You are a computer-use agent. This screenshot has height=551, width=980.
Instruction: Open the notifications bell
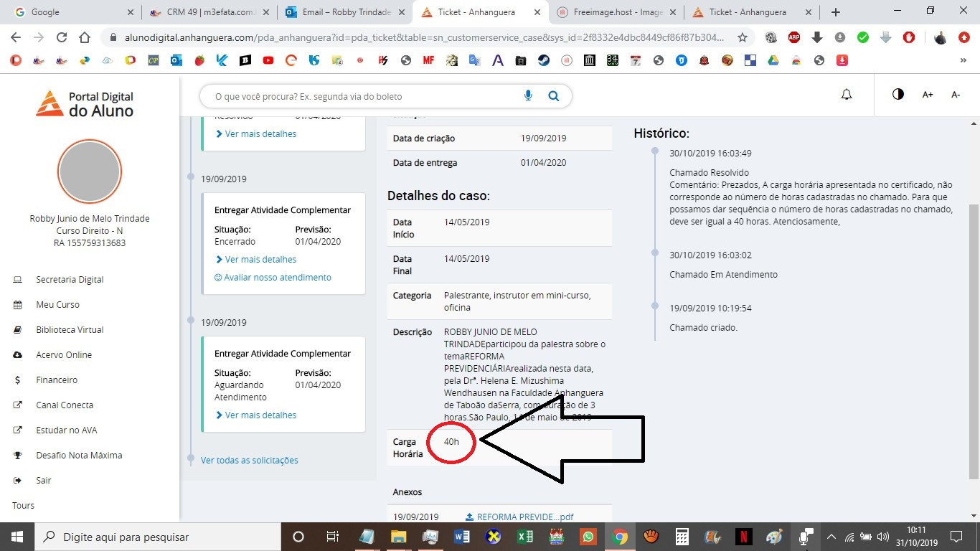pyautogui.click(x=847, y=95)
